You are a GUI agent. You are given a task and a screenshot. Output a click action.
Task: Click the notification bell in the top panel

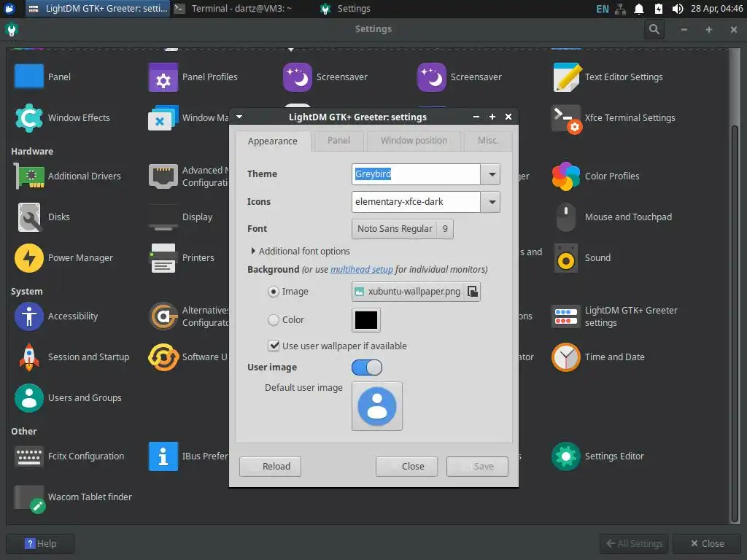click(639, 9)
